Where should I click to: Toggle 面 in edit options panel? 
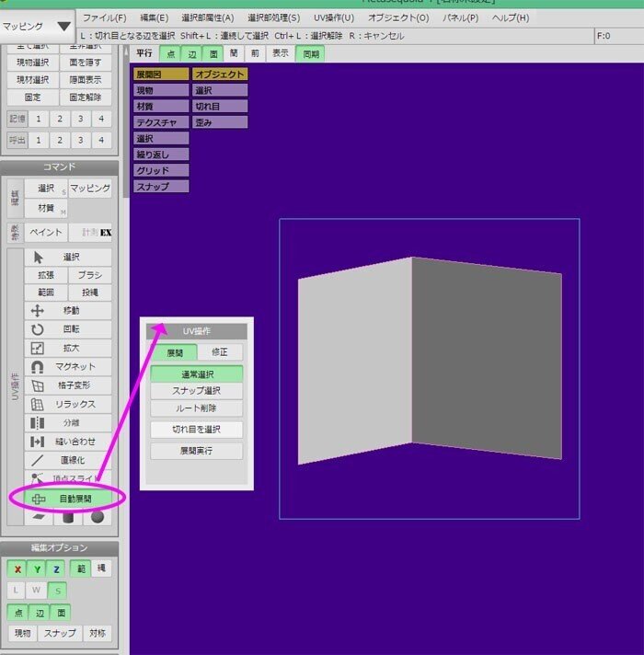(x=61, y=613)
